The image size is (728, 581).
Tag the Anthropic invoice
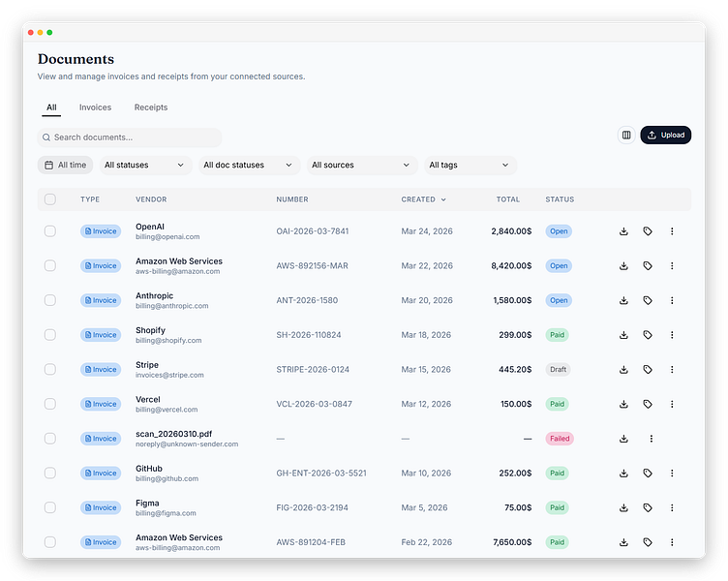click(648, 300)
